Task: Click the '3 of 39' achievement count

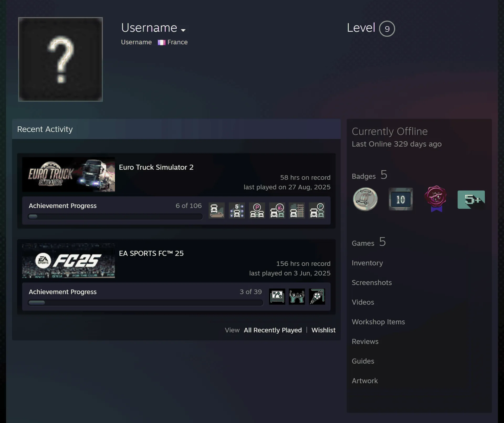Action: click(251, 292)
